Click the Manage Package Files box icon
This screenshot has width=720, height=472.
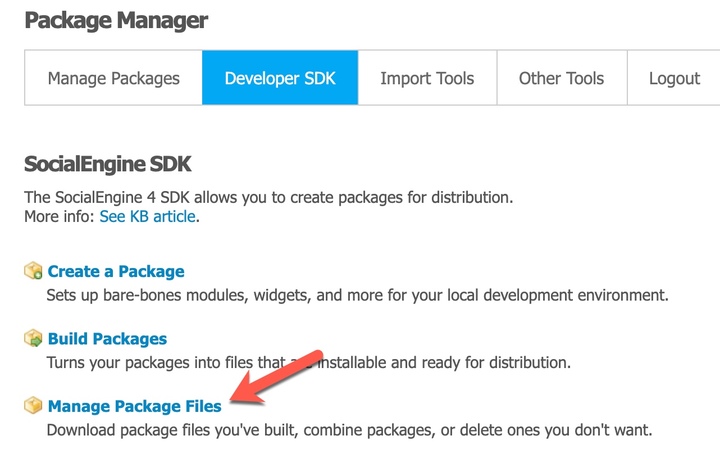coord(33,405)
